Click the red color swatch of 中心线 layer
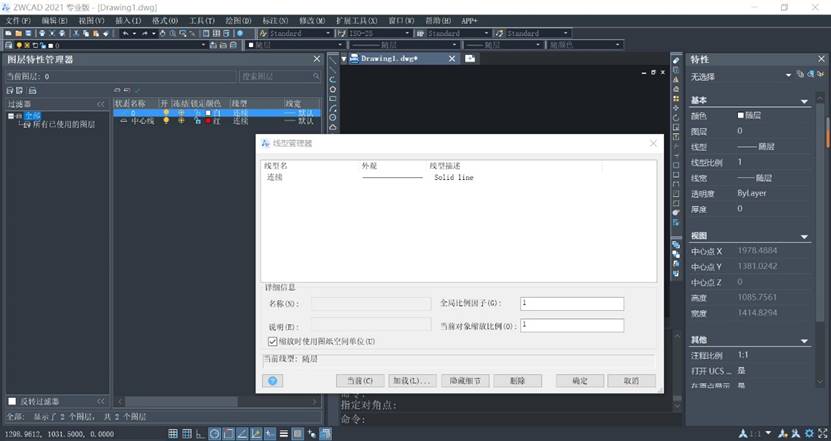Image resolution: width=831 pixels, height=441 pixels. coord(208,121)
